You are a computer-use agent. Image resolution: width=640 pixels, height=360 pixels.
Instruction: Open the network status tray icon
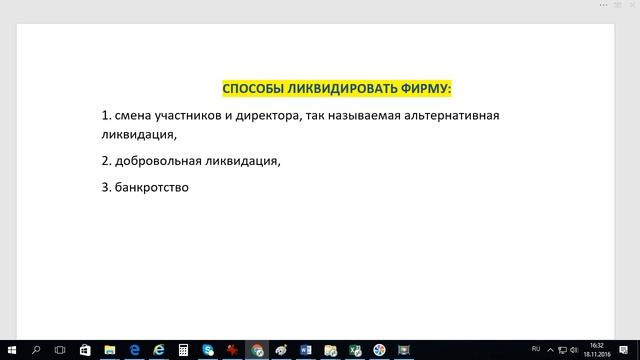[x=562, y=350]
